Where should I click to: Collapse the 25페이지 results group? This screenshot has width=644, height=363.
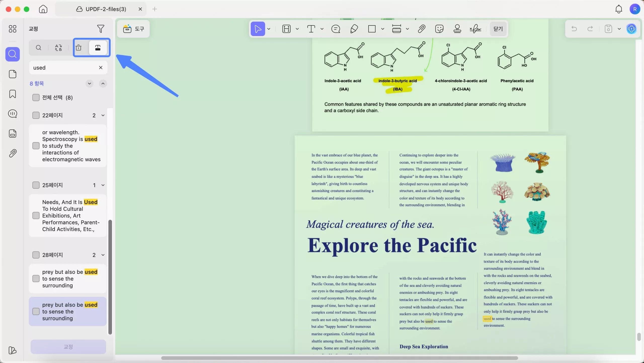pos(103,185)
